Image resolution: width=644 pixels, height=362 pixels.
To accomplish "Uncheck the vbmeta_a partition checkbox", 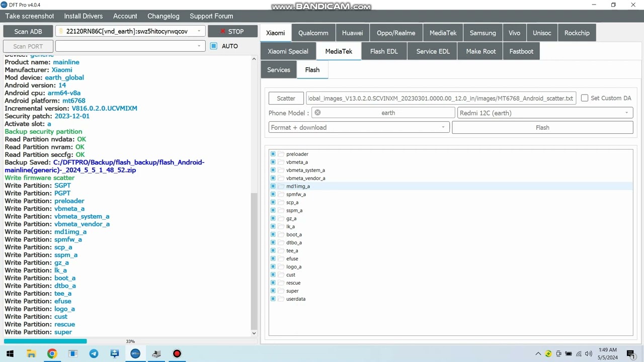I will (273, 162).
